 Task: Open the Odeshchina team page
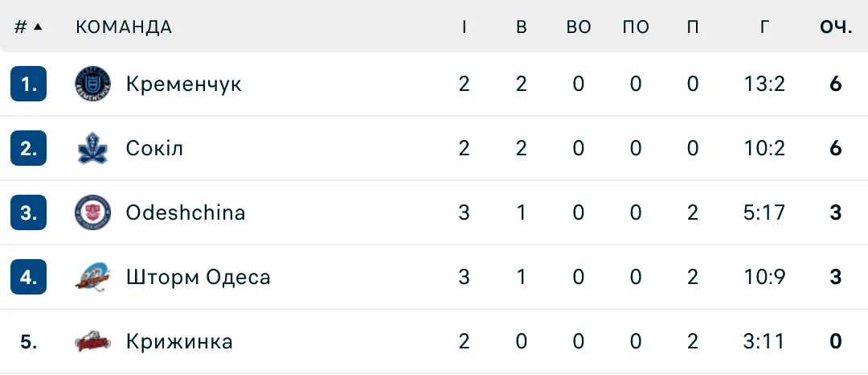pyautogui.click(x=186, y=212)
